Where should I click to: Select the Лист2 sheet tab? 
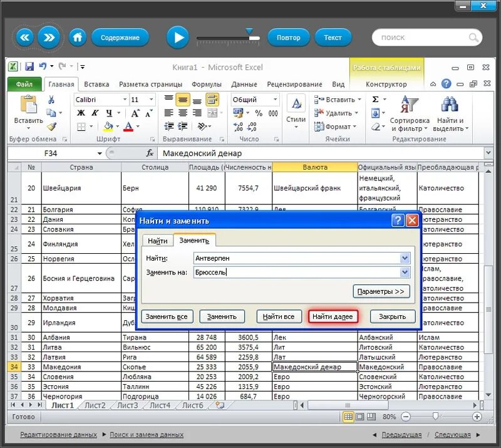pos(95,405)
